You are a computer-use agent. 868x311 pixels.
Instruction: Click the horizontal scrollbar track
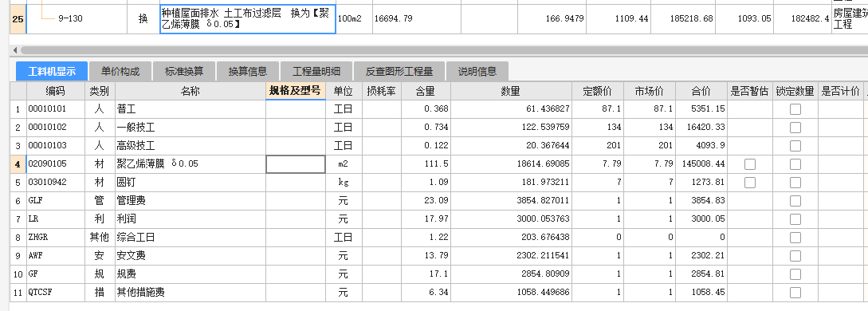[443, 50]
